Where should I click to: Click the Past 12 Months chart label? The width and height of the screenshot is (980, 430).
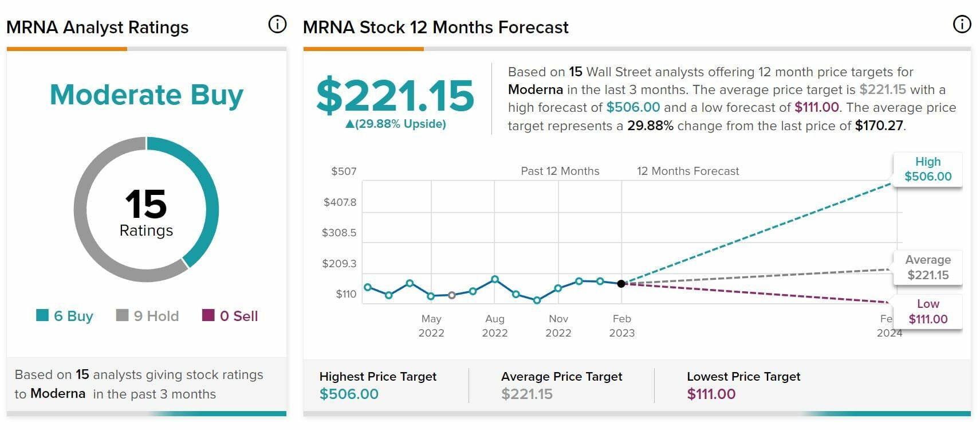(560, 171)
